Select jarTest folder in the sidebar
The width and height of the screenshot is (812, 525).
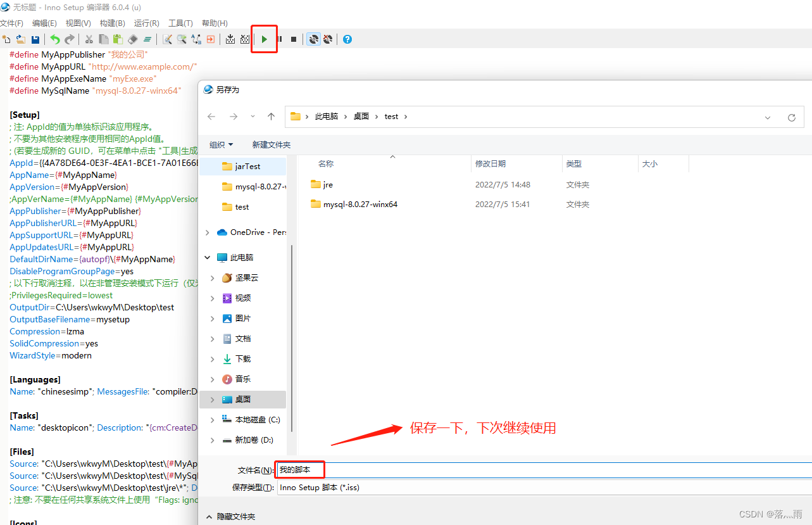tap(242, 167)
